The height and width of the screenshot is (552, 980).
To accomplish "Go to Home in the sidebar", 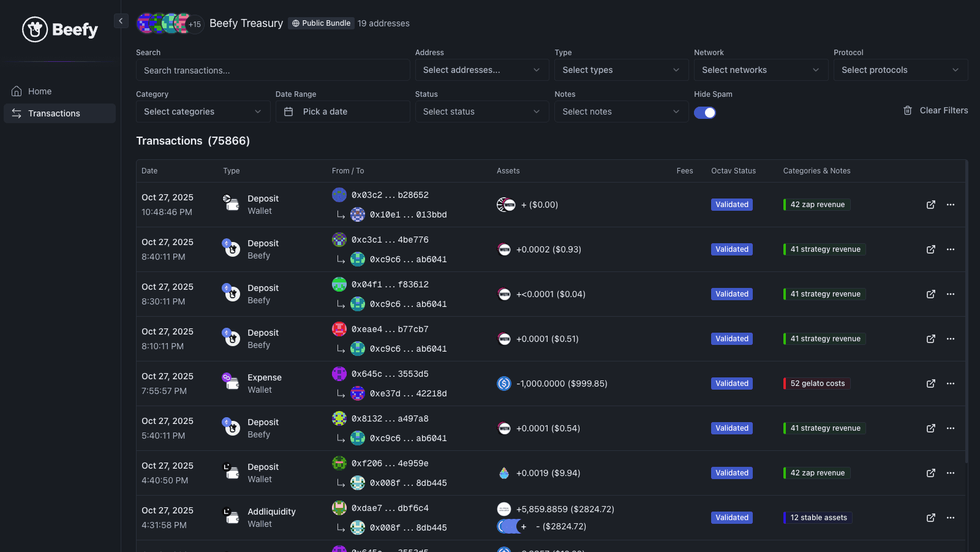I will pos(40,91).
